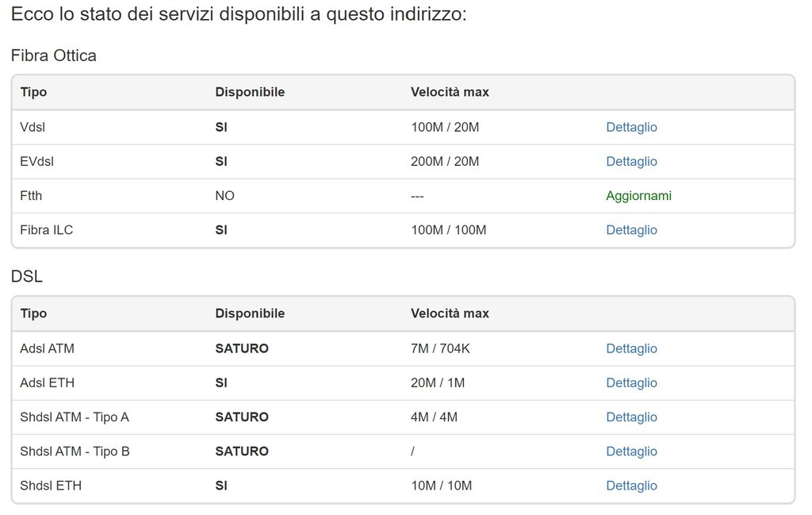The width and height of the screenshot is (812, 515).
Task: Select the 100M / 100M speed value
Action: [x=448, y=230]
